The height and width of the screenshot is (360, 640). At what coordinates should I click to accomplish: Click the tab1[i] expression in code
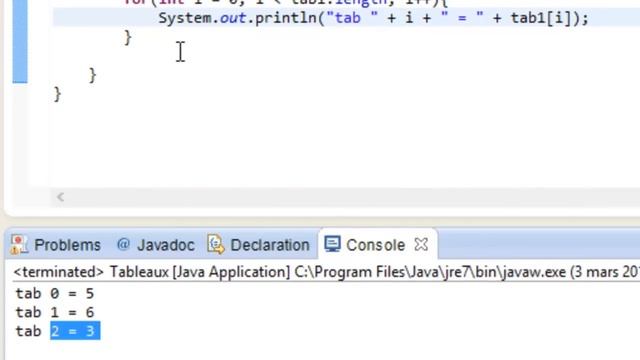click(541, 18)
